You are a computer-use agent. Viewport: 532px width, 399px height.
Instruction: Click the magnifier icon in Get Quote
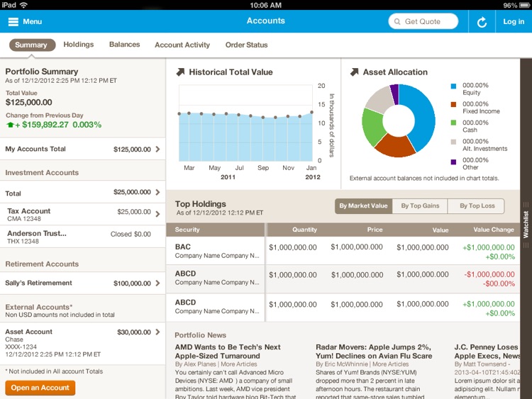click(397, 22)
